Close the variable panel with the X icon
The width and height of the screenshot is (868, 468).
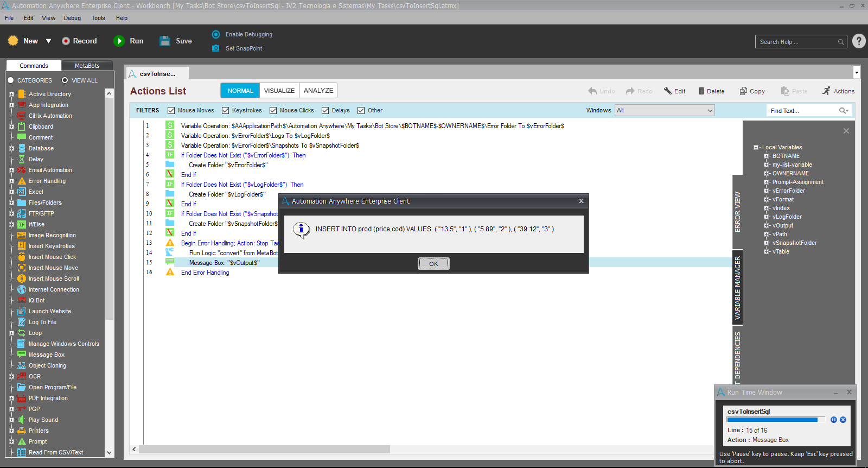tap(846, 131)
